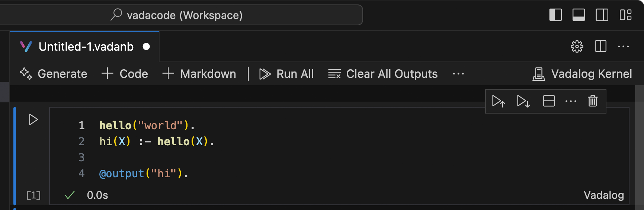644x210 pixels.
Task: Toggle secondary side bar visibility
Action: (602, 15)
